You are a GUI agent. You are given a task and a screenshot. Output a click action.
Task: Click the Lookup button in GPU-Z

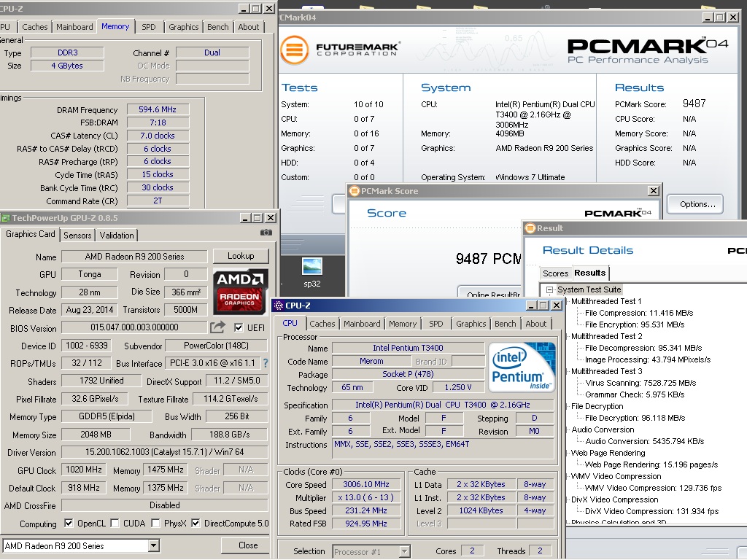pos(241,256)
